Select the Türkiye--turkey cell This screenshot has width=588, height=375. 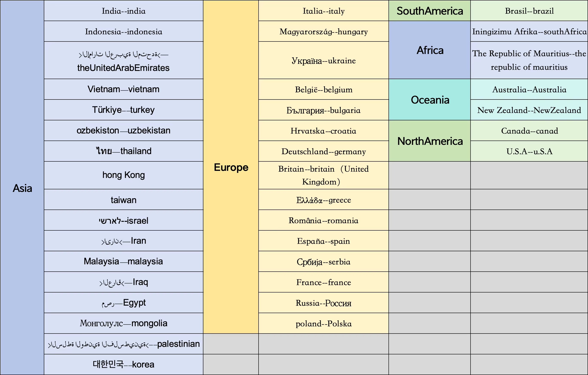pos(123,110)
